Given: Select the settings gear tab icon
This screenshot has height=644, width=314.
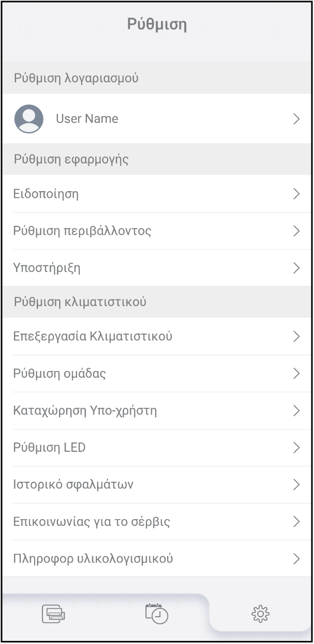Looking at the screenshot, I should pos(260,614).
